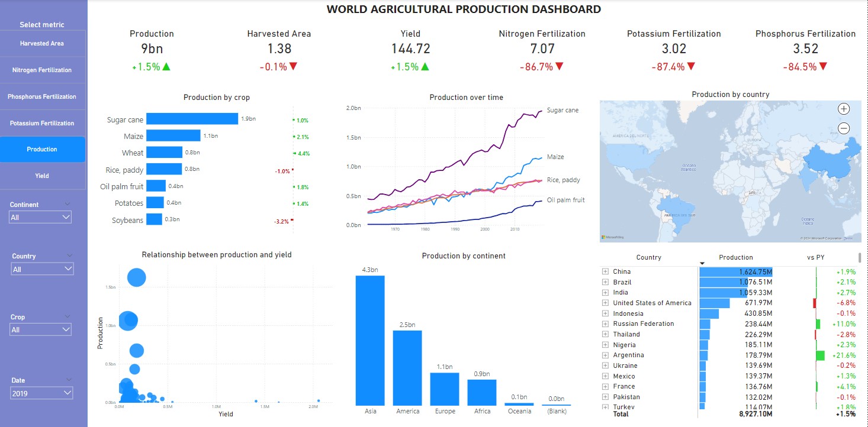This screenshot has height=427, width=868.
Task: Switch metric to Nitrogen Fertilization
Action: pos(42,70)
